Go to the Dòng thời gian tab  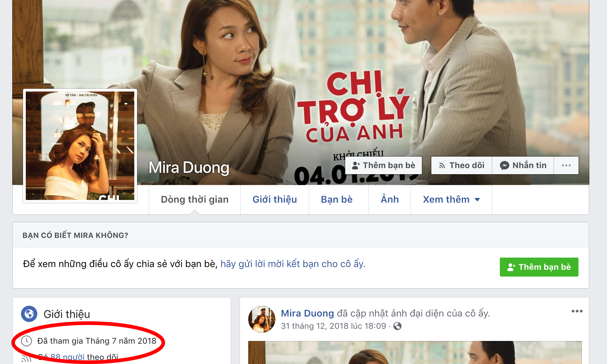tap(195, 200)
